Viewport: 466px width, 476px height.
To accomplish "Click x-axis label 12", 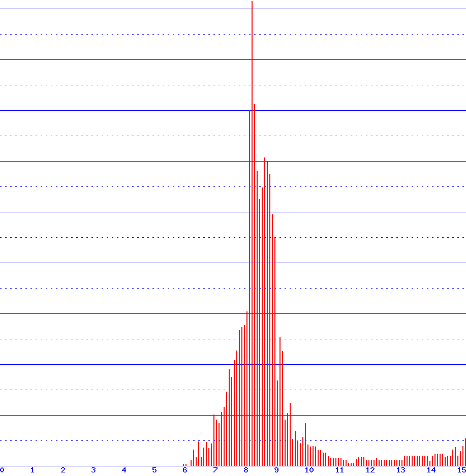I will 370,470.
